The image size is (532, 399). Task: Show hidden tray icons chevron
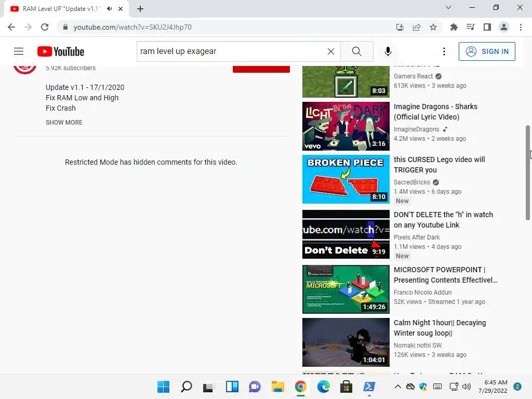click(x=397, y=387)
